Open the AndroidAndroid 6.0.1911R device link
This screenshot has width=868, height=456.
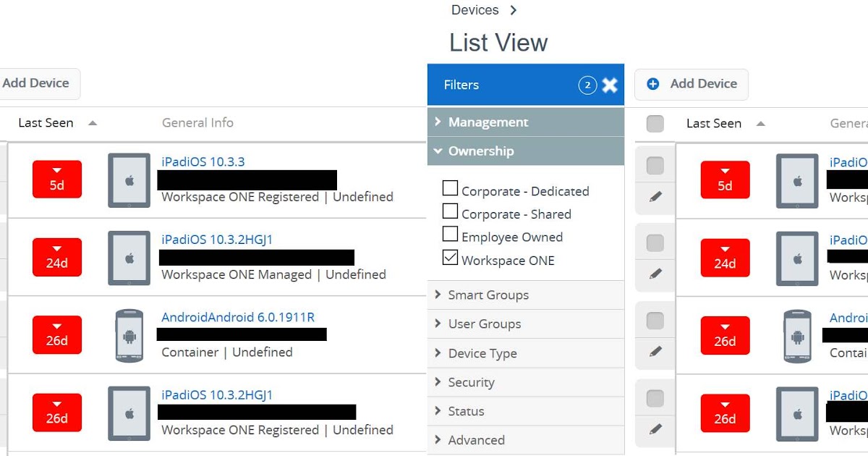[238, 317]
